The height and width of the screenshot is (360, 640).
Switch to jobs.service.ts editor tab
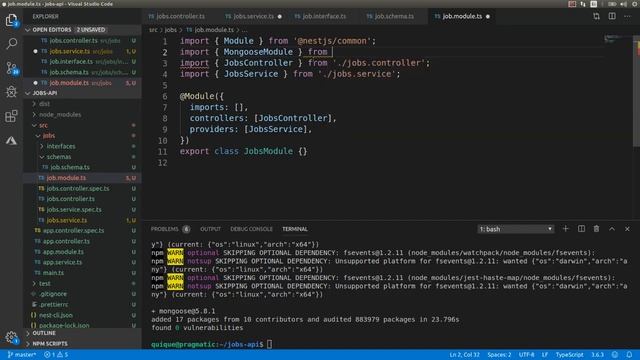pyautogui.click(x=253, y=16)
